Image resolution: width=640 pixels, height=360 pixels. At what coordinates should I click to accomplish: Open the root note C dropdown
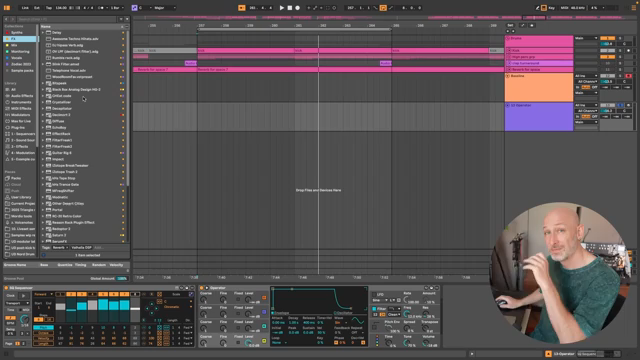[145, 8]
